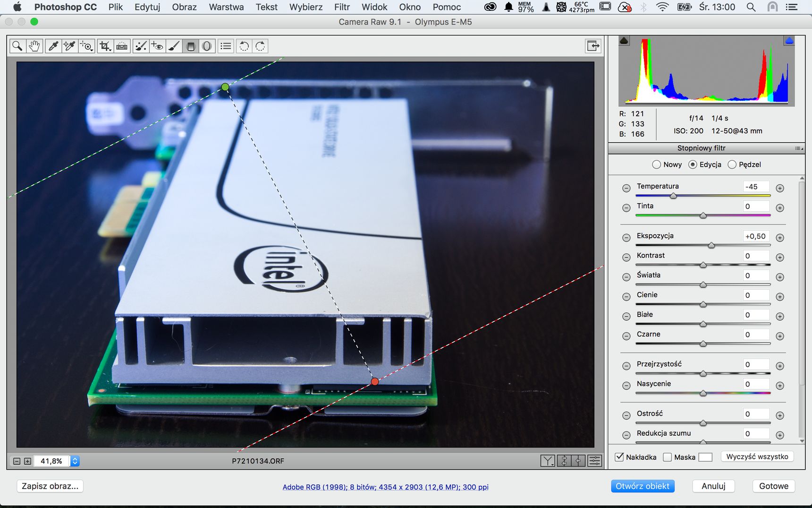Select the Crop tool

pos(105,46)
